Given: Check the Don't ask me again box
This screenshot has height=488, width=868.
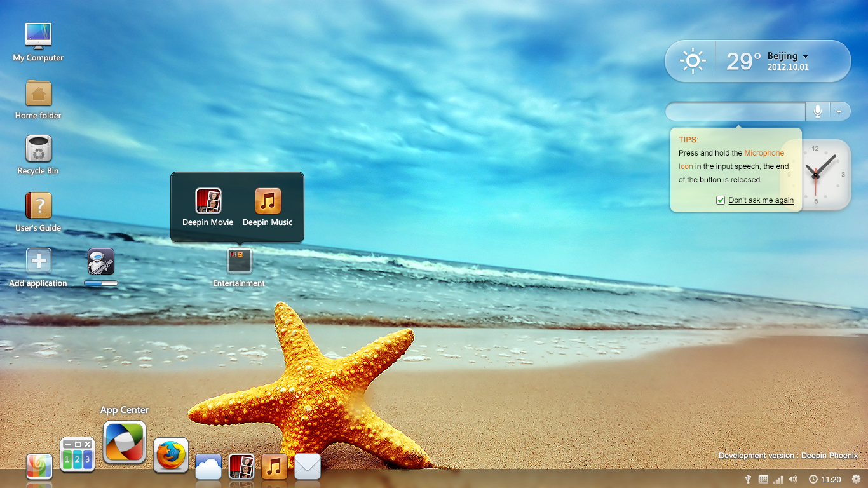Looking at the screenshot, I should 721,200.
